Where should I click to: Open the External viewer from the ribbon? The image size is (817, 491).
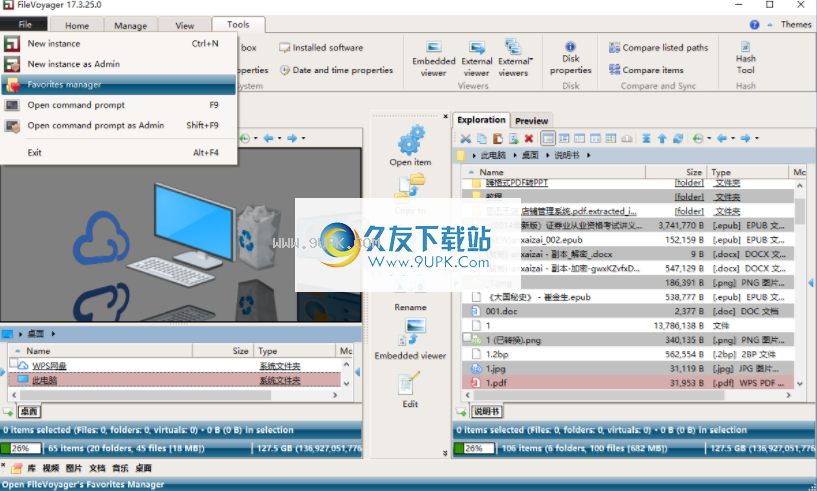click(x=476, y=59)
